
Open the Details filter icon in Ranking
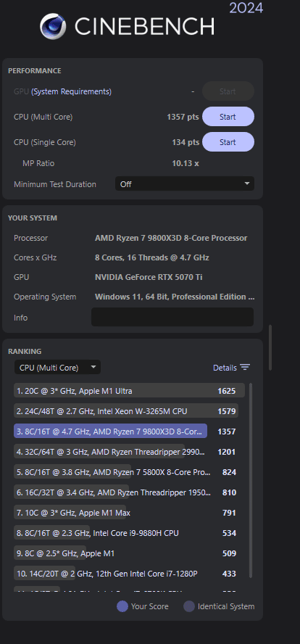[245, 367]
